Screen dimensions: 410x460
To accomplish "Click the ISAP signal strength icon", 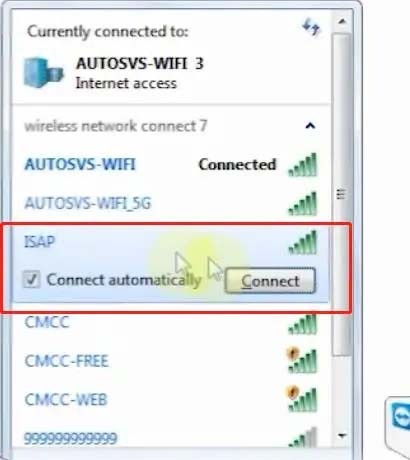I will 303,243.
